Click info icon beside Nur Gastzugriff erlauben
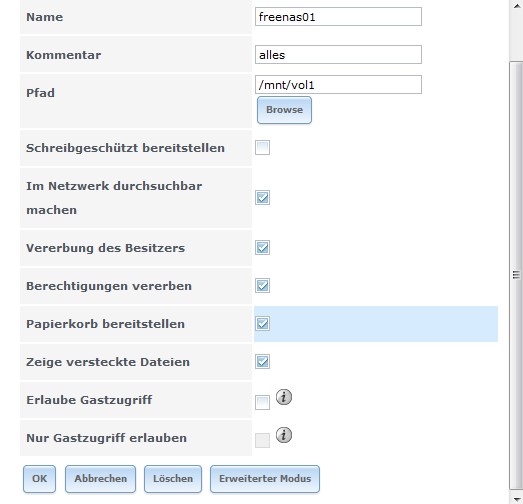Screen dimensions: 523x504 tap(284, 435)
